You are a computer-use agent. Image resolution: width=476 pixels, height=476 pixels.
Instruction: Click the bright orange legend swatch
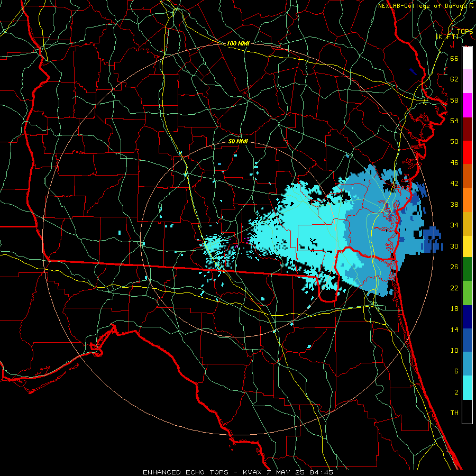467,199
